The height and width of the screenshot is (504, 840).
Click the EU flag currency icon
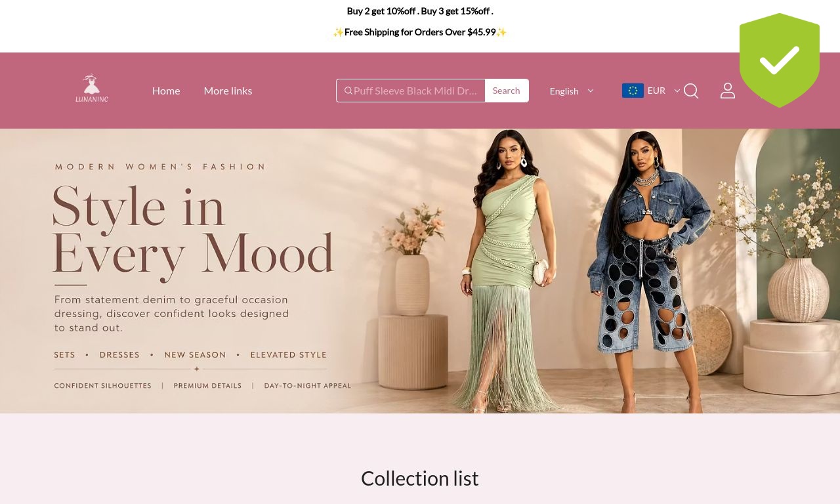(633, 91)
